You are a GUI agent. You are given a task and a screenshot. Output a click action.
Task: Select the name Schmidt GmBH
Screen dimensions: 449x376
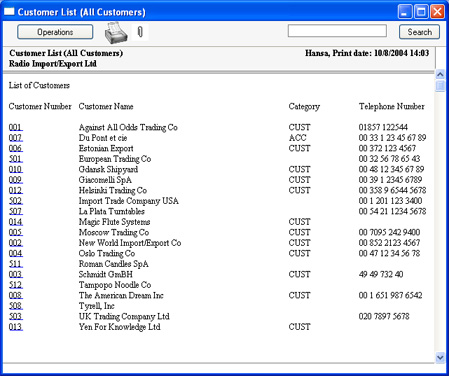pos(106,274)
